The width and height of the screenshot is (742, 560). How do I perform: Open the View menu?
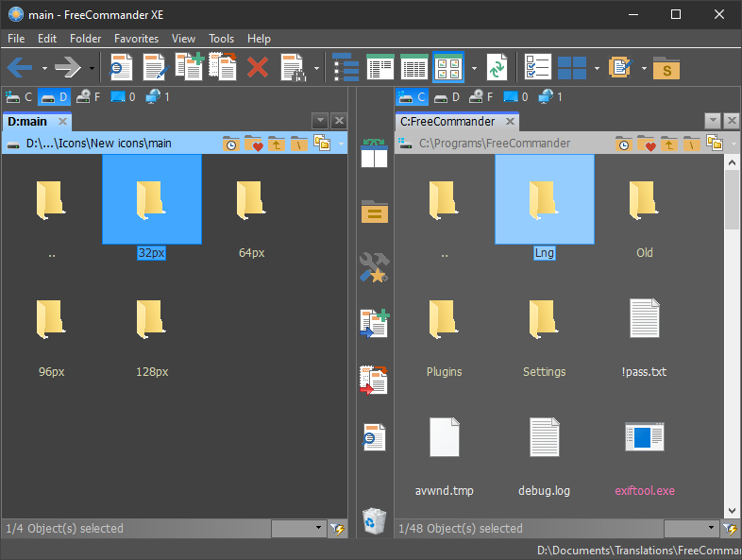[x=183, y=39]
